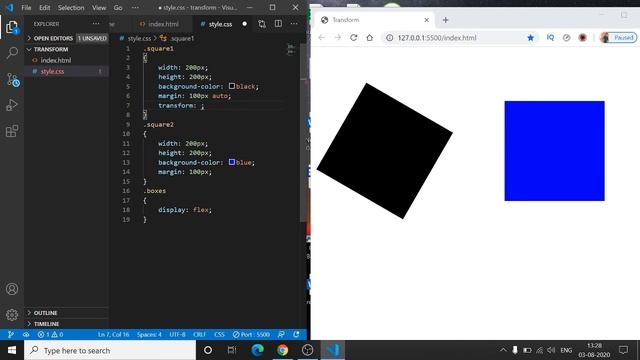Open the Selection menu

(71, 7)
